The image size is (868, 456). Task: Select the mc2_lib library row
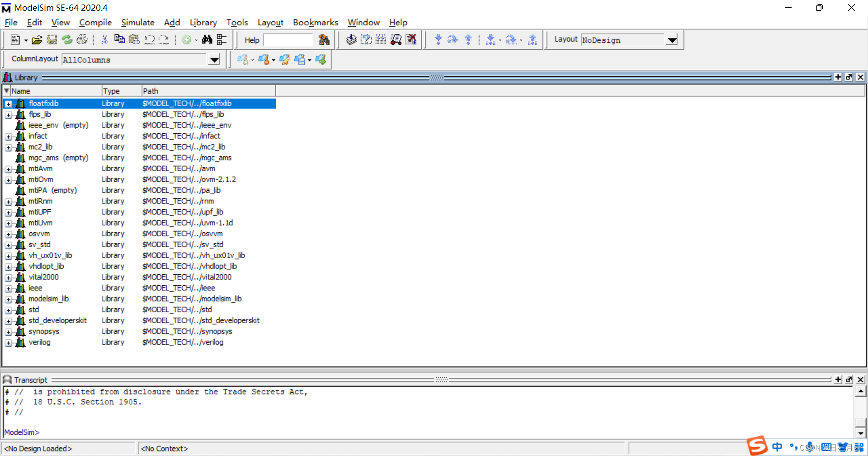tap(139, 147)
